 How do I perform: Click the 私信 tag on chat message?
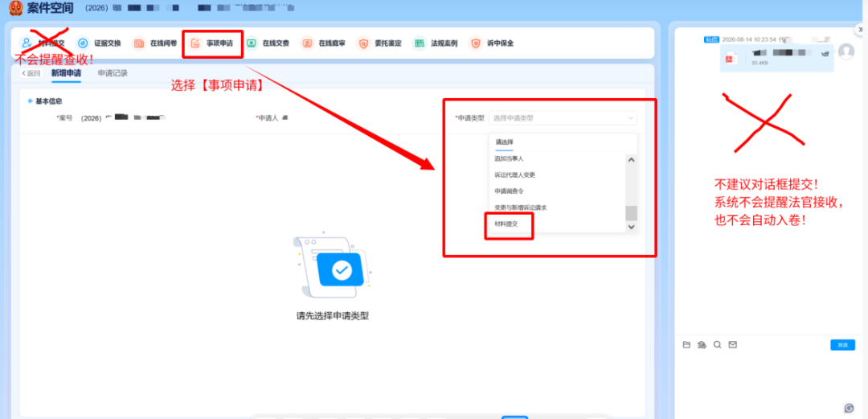click(x=711, y=39)
